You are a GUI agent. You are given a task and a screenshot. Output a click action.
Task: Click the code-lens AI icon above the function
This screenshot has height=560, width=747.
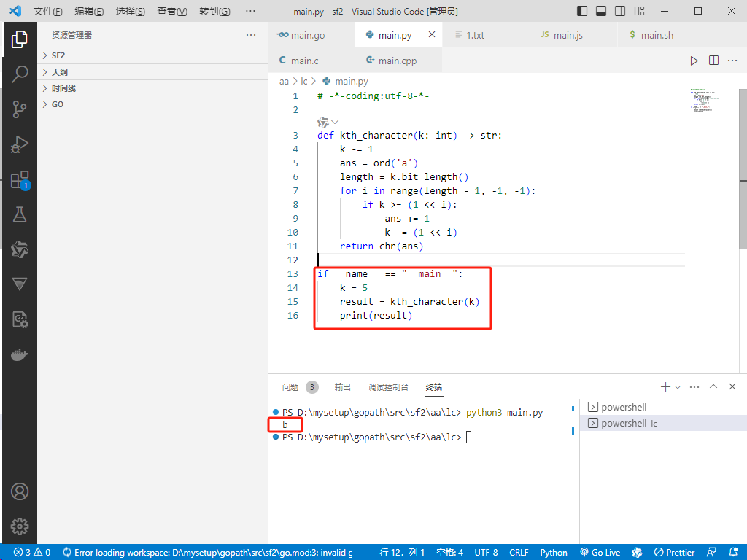(x=323, y=122)
